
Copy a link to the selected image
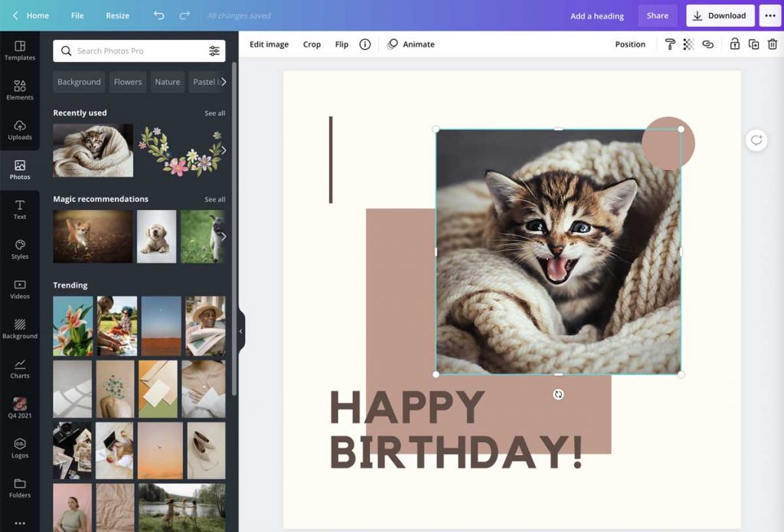(x=708, y=44)
